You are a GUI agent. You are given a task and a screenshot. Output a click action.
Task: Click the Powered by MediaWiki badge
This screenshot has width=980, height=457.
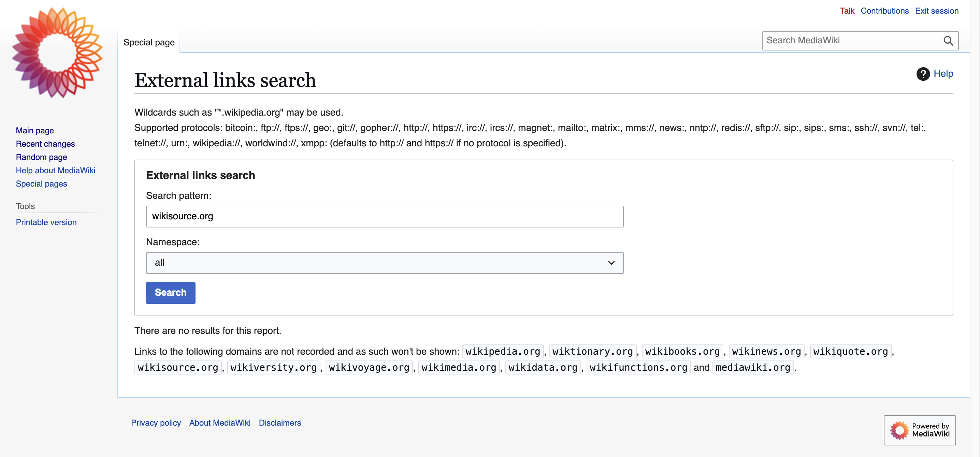coord(920,430)
